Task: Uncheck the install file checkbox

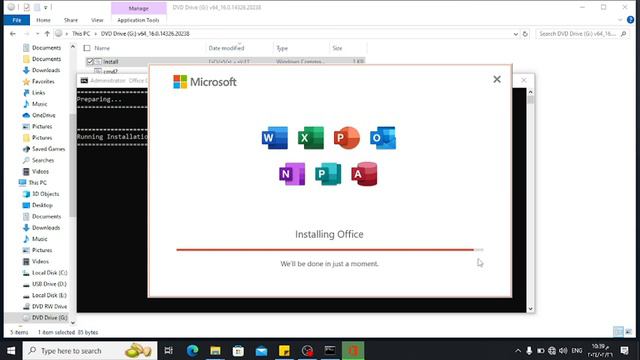Action: (90, 62)
